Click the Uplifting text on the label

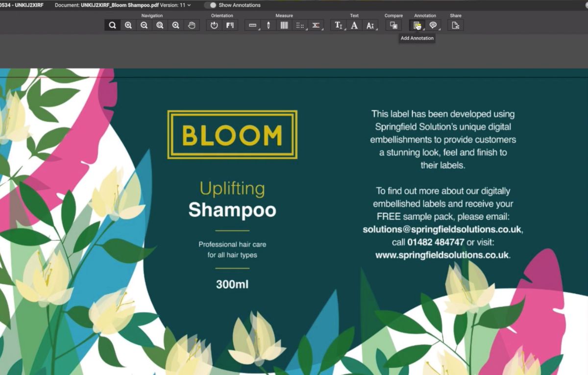[232, 189]
